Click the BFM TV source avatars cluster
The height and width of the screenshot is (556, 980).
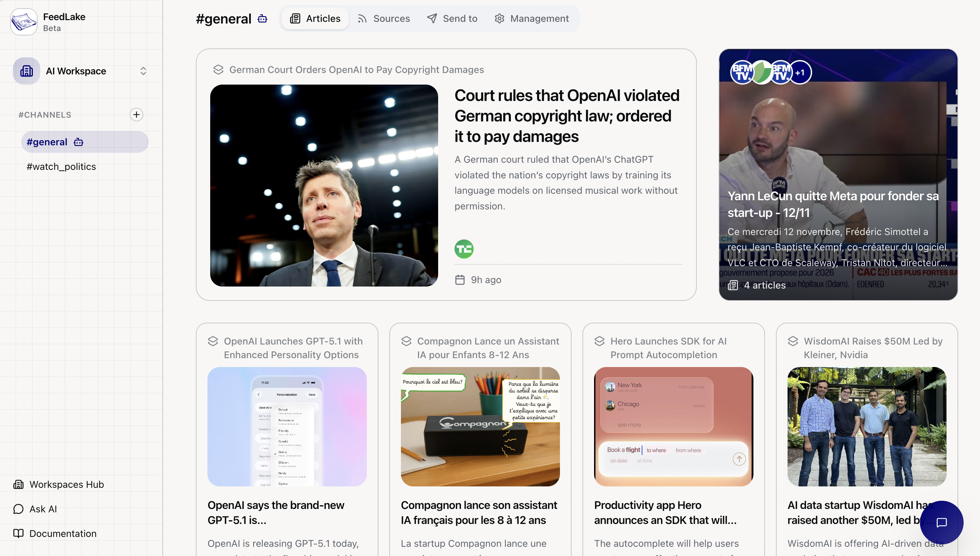coord(771,72)
